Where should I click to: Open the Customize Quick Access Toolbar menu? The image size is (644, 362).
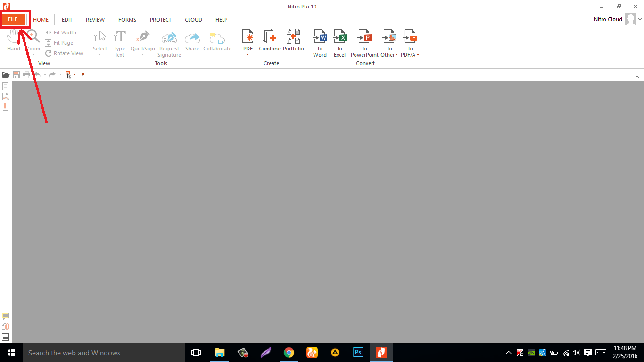pyautogui.click(x=83, y=74)
